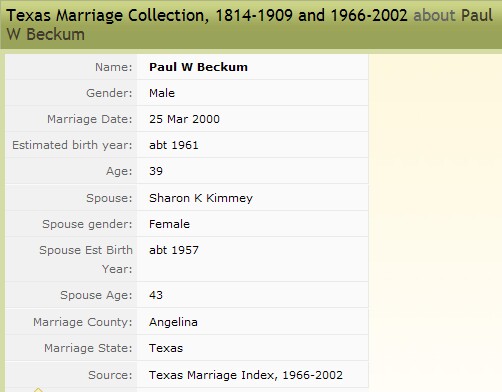
Task: Click the Texas Marriage Index, 1966-2002 source text
Action: coord(246,375)
